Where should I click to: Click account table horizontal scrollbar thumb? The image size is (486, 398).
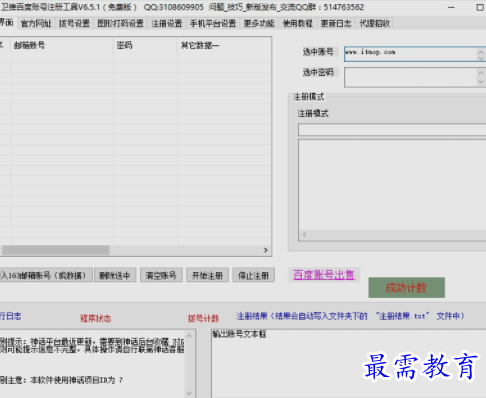56,250
